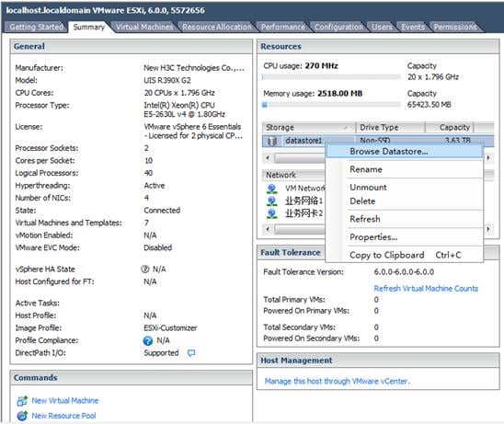This screenshot has height=424, width=504.
Task: Click the 6.0.0-6.0.0-6.0.0 version value
Action: [x=404, y=272]
